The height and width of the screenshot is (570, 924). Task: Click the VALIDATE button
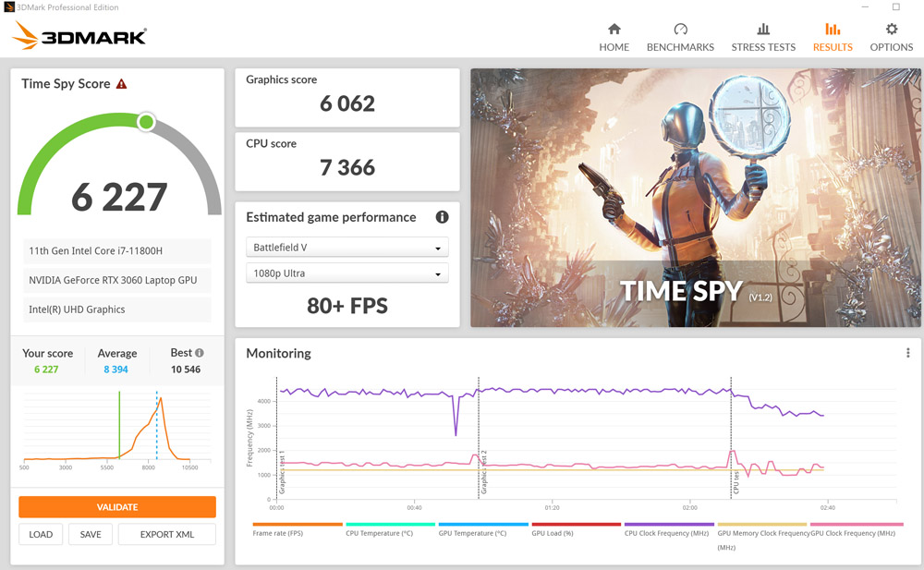coord(117,507)
